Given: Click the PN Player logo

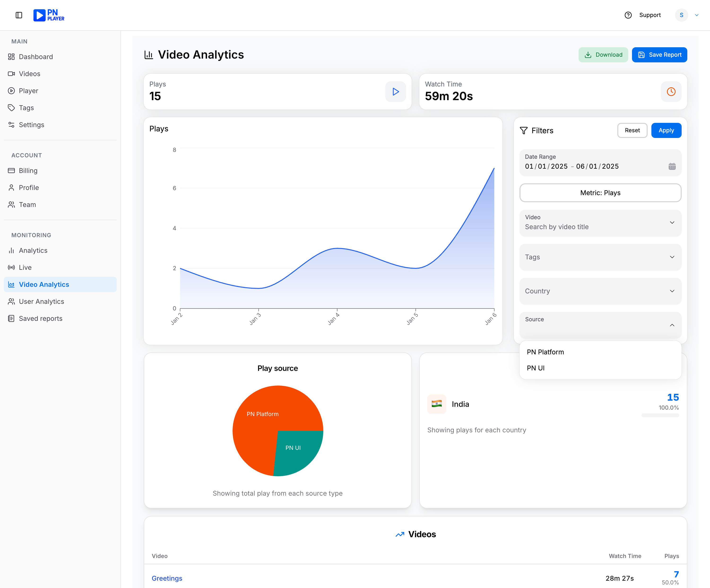Looking at the screenshot, I should click(x=48, y=15).
